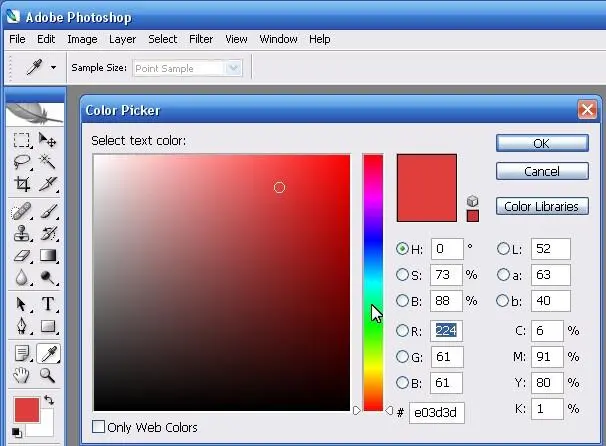Select the Notes tool
606x446 pixels.
(22, 353)
